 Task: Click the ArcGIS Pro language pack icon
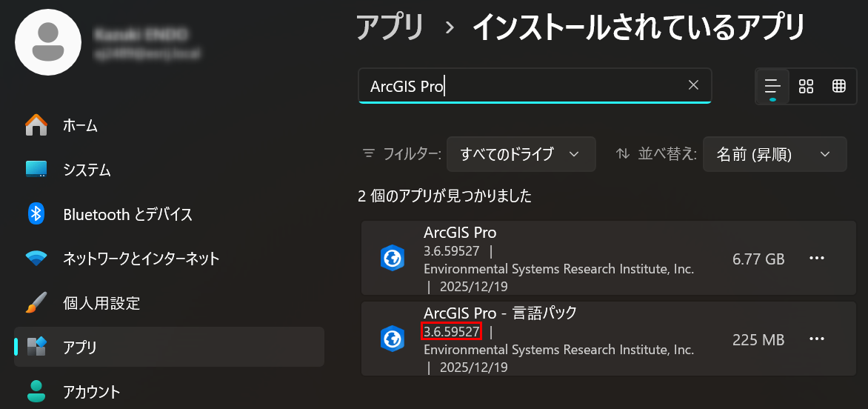click(x=392, y=339)
